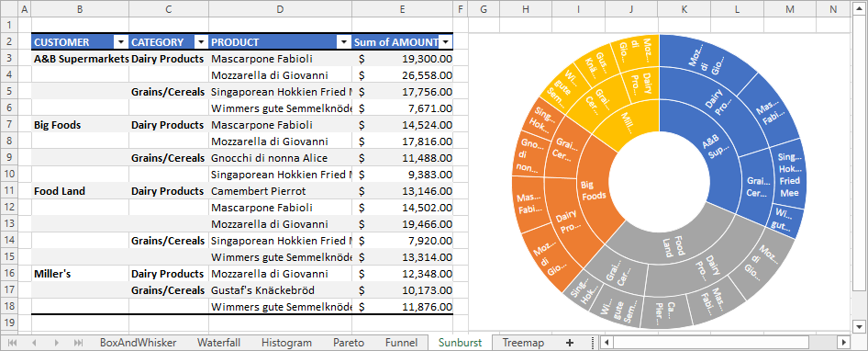
Task: Select row 7 header
Action: coord(9,125)
